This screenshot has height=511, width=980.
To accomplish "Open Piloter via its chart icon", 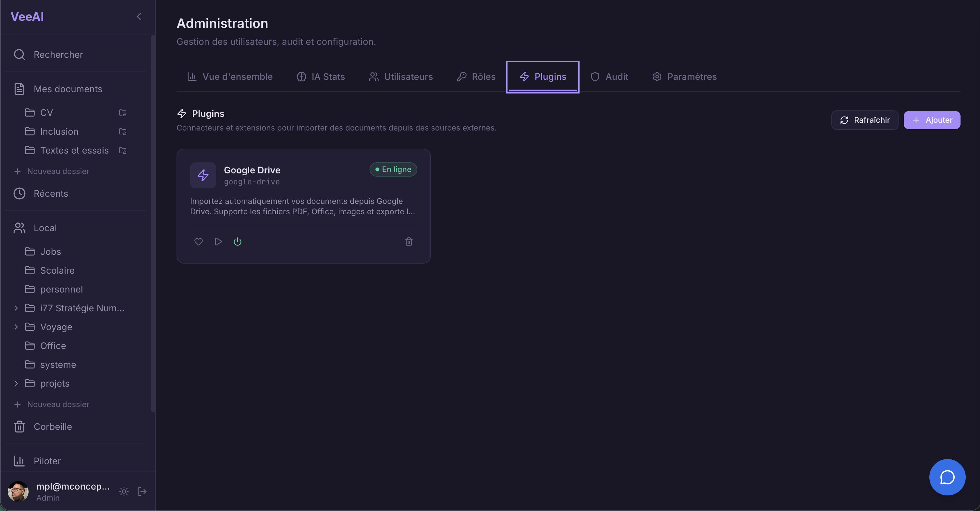I will pos(19,461).
